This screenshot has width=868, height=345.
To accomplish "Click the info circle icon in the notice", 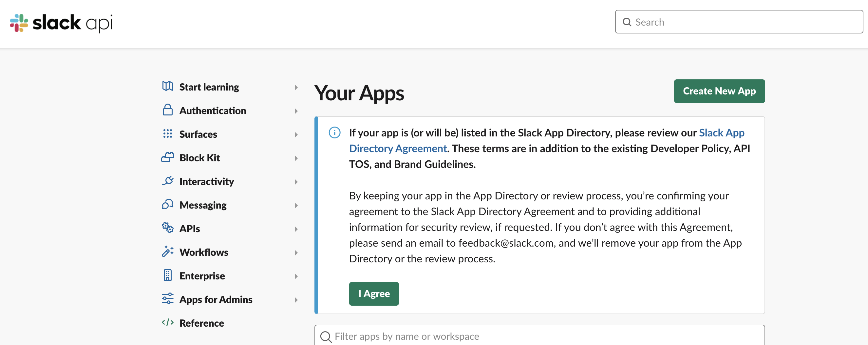I will (x=335, y=132).
